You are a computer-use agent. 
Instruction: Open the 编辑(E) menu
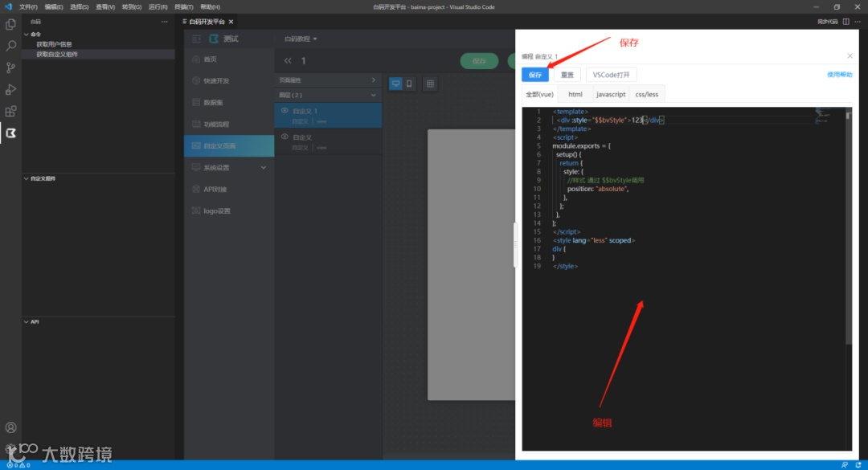[x=54, y=6]
